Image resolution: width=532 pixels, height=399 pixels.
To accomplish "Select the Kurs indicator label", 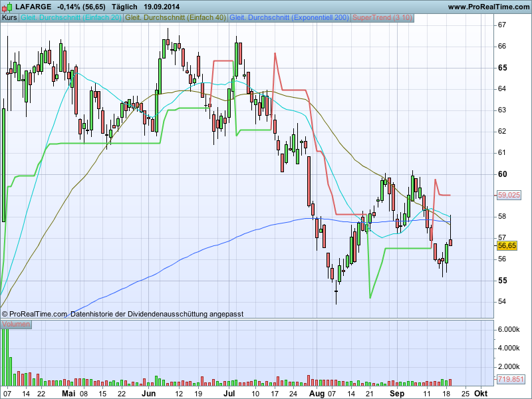I will pyautogui.click(x=9, y=18).
